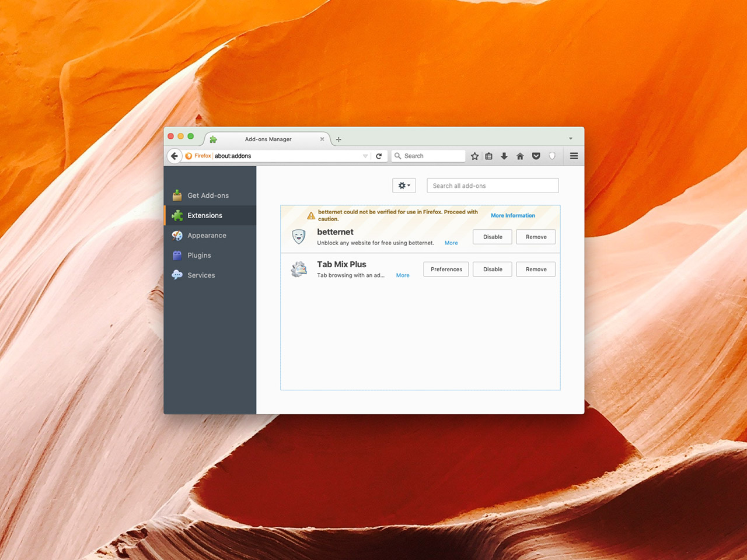Open the gear tools menu for add-ons
Screen dimensions: 747x560
[404, 185]
